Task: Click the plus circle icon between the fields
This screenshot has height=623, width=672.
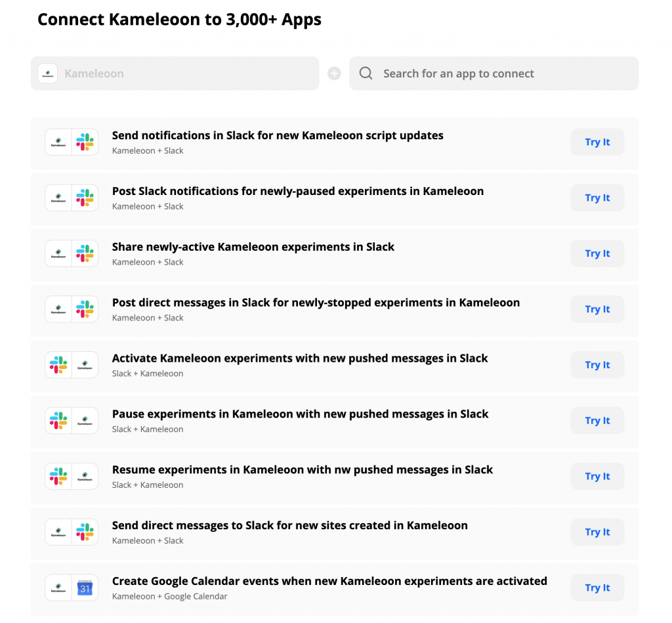Action: 334,74
